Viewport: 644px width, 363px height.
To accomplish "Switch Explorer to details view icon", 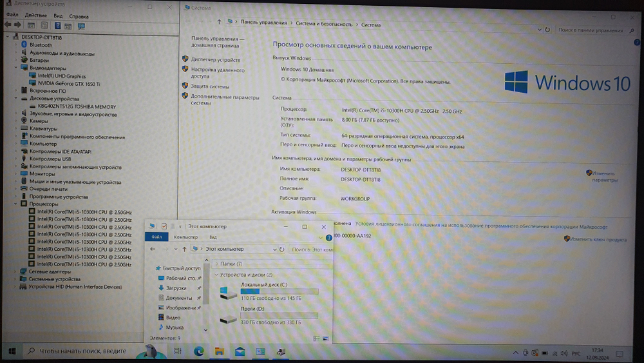I will click(316, 338).
